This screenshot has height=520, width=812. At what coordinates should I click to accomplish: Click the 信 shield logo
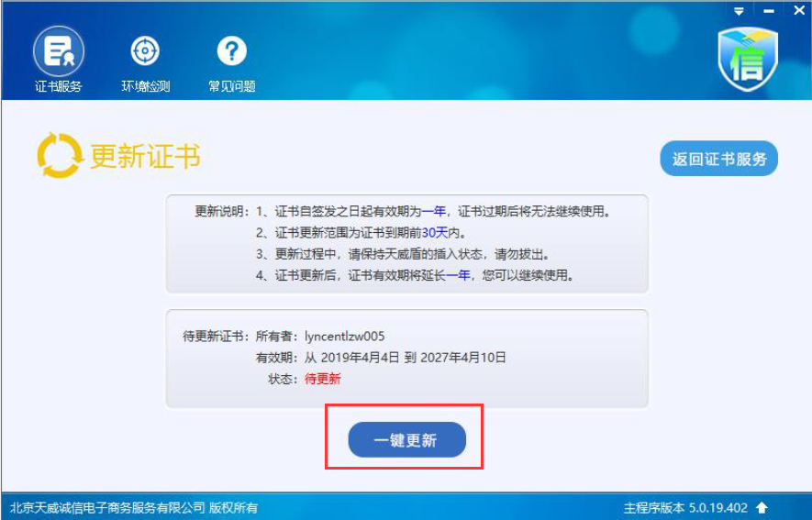tap(748, 59)
